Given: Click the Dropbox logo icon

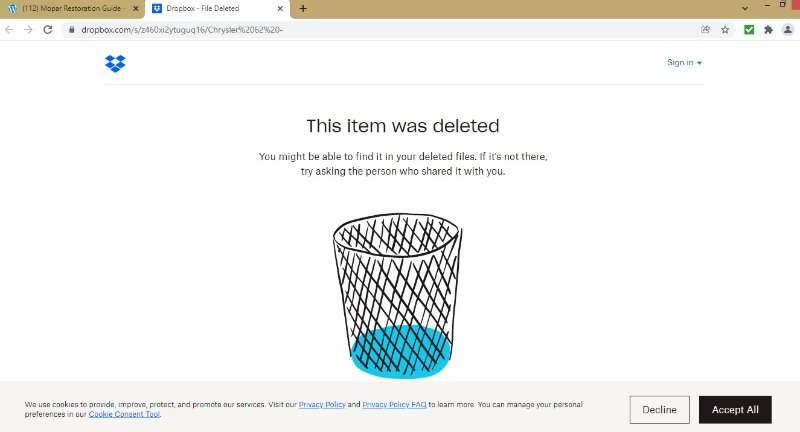Looking at the screenshot, I should 115,64.
